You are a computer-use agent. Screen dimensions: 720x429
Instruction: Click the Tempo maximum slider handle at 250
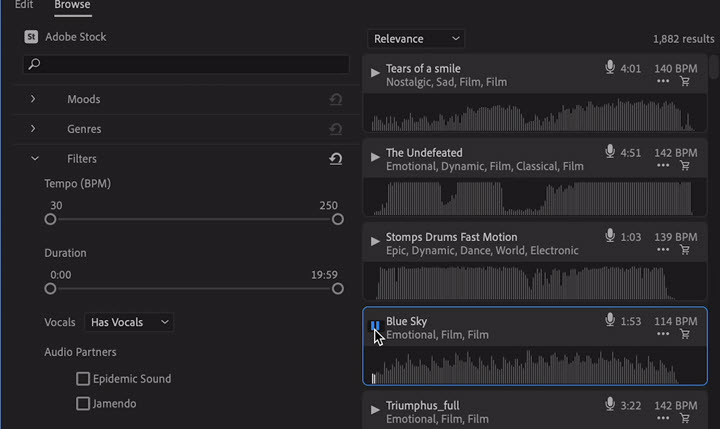(337, 219)
